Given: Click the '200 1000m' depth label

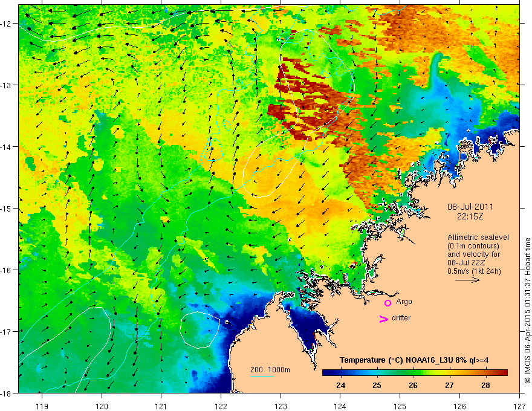Looking at the screenshot, I should coord(270,370).
